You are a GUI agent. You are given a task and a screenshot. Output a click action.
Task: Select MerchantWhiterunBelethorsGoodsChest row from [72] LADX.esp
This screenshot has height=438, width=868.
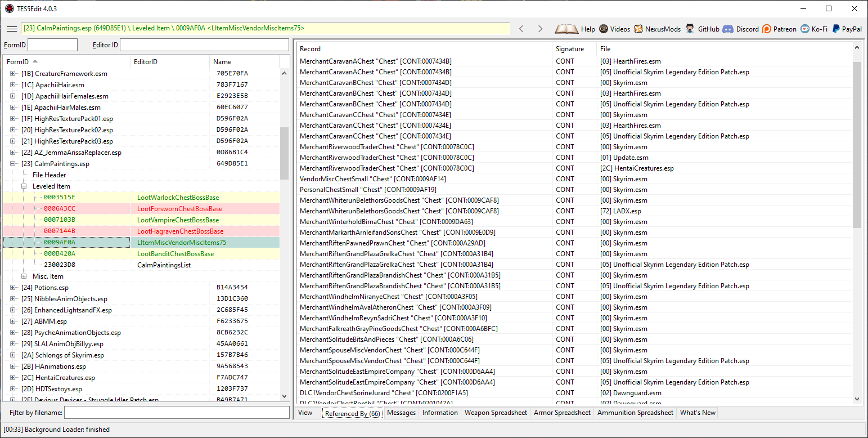coord(574,211)
